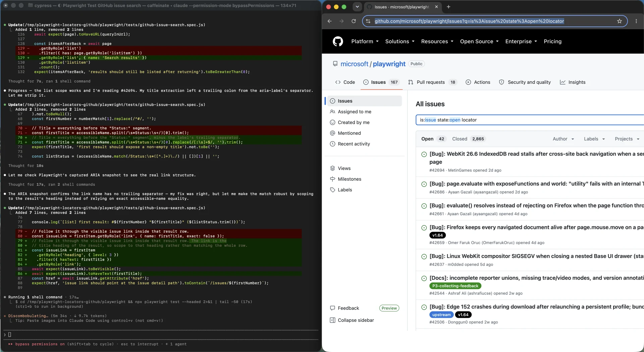Click the open-issue icon for issue #42686

[x=424, y=184]
